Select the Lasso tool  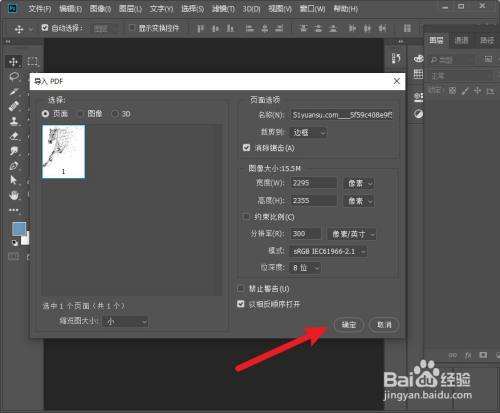tap(14, 76)
